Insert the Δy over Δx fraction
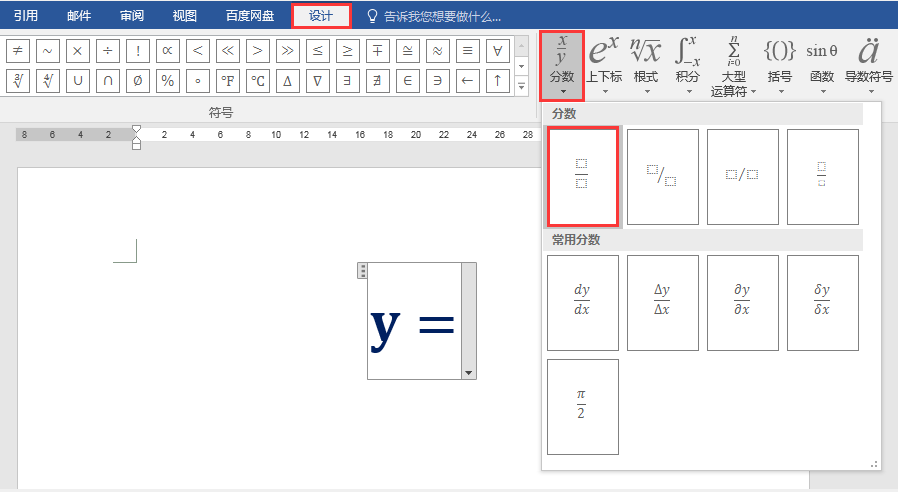898x492 pixels. tap(663, 302)
